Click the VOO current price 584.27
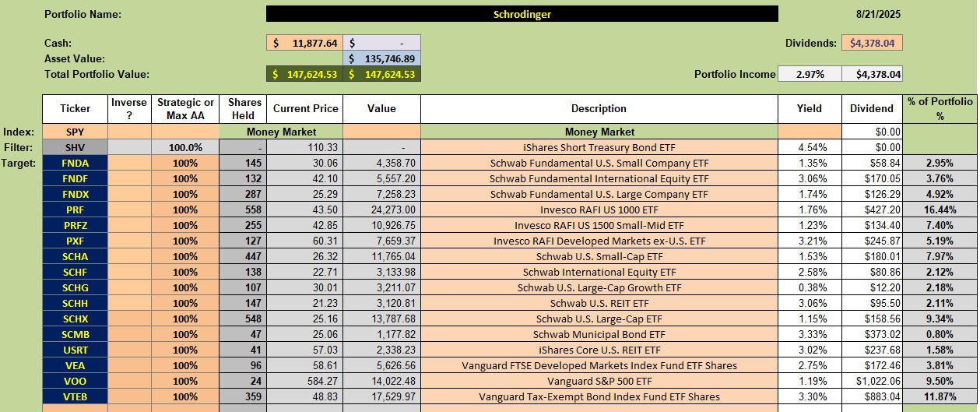 pos(304,382)
